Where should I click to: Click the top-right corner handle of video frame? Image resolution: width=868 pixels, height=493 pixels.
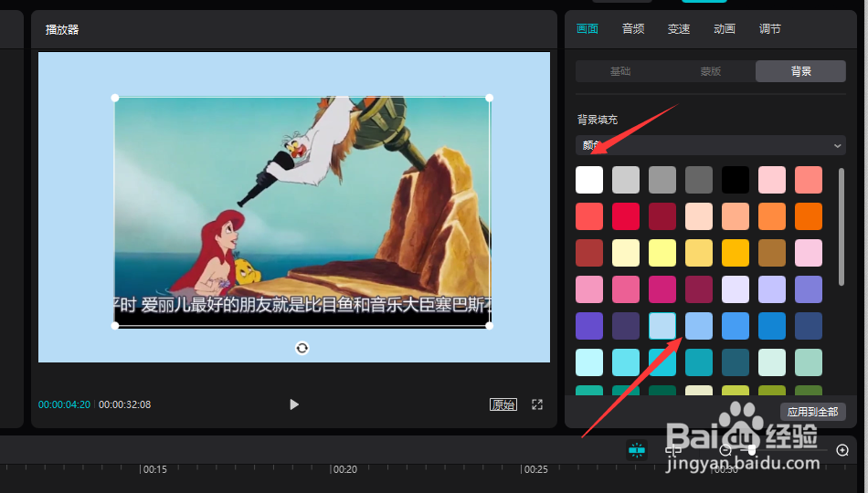(x=490, y=98)
